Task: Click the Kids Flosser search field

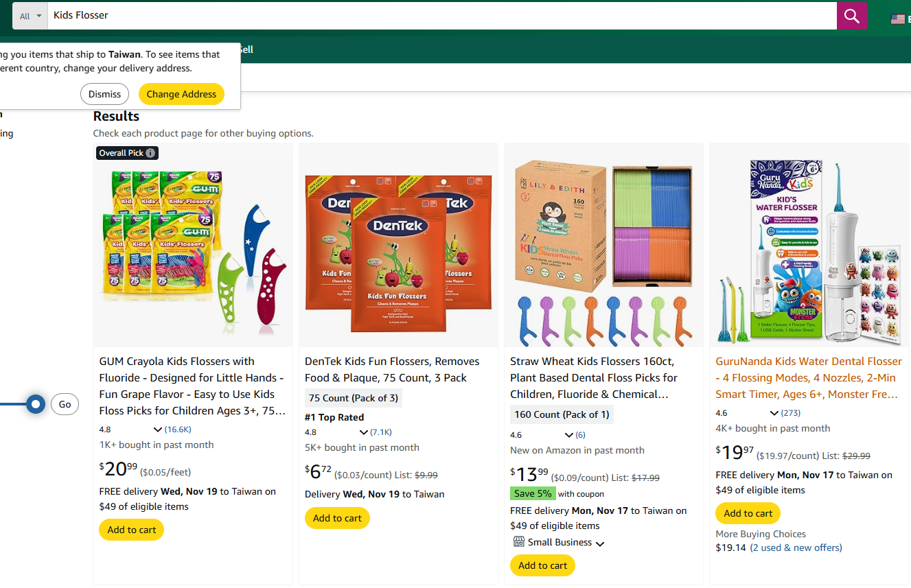Action: click(439, 15)
